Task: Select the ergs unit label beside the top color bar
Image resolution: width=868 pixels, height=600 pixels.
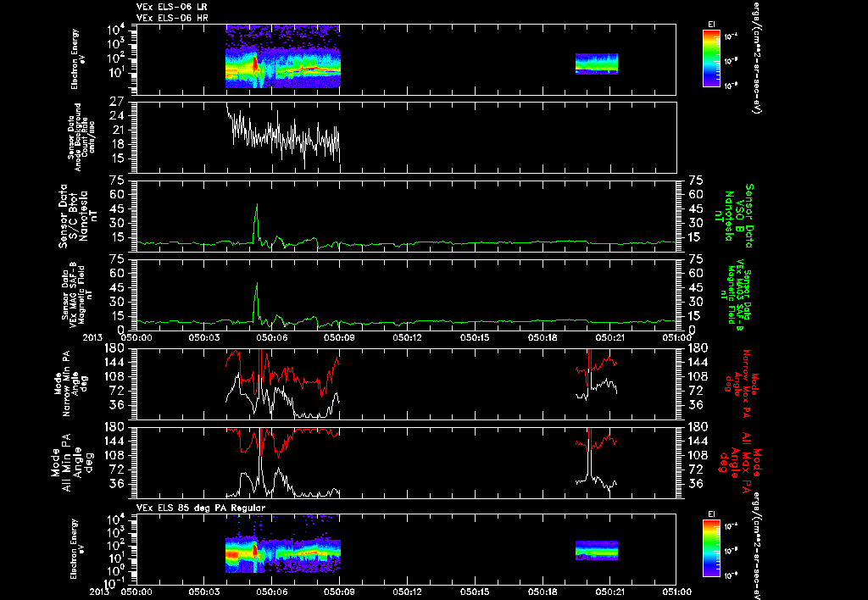Action: tap(755, 58)
